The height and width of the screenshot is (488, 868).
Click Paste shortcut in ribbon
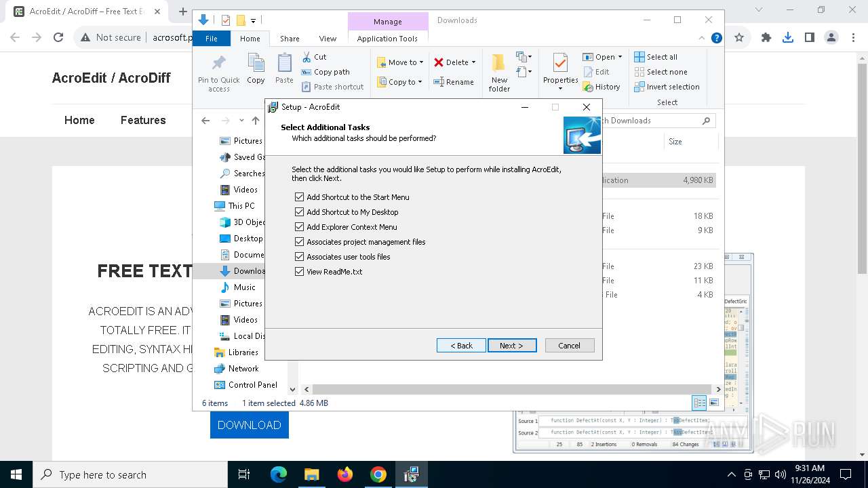click(x=332, y=87)
